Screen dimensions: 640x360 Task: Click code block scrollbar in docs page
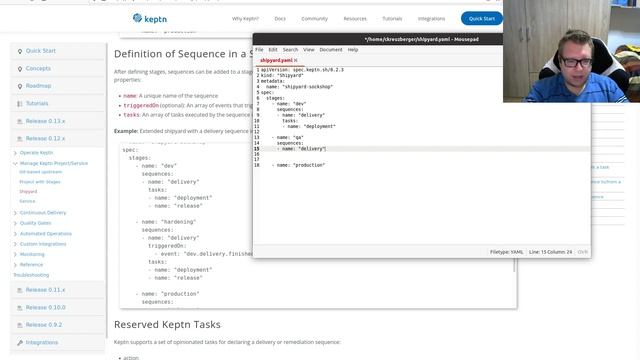click(514, 264)
